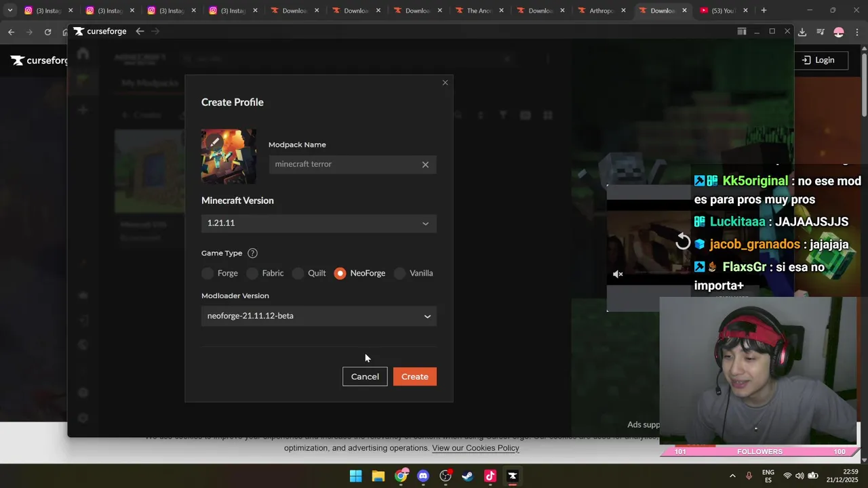Open the browser downloads icon

pos(802,32)
